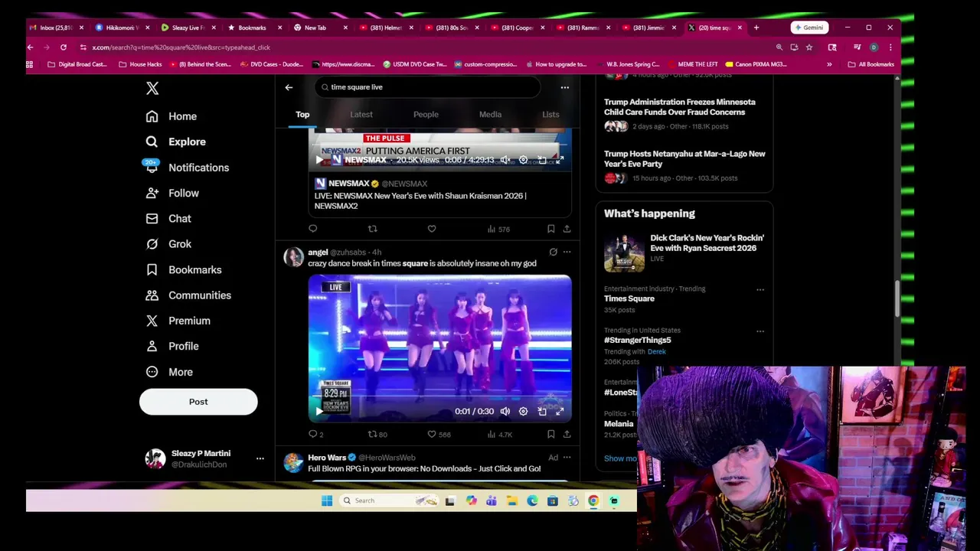The width and height of the screenshot is (980, 551).
Task: Share angel's dance break post
Action: (x=567, y=435)
